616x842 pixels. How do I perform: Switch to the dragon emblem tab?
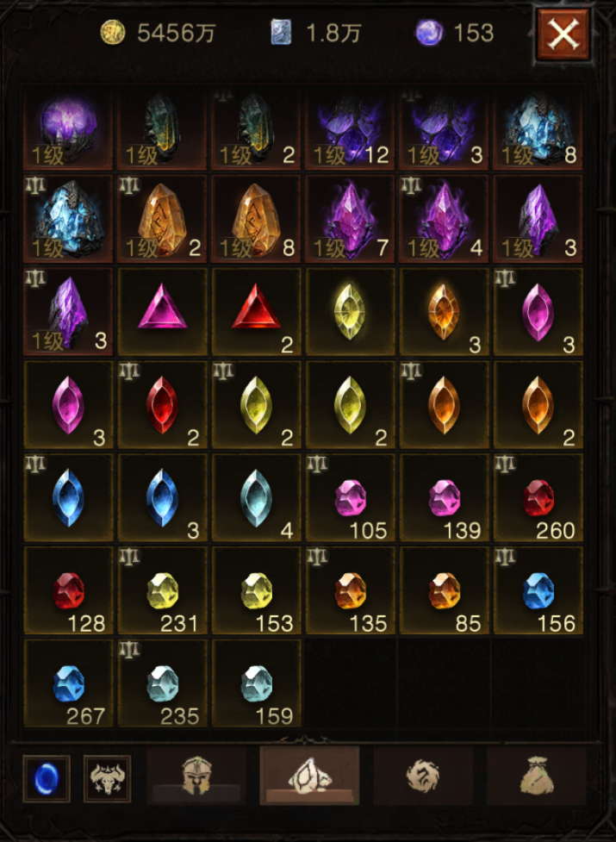[423, 776]
